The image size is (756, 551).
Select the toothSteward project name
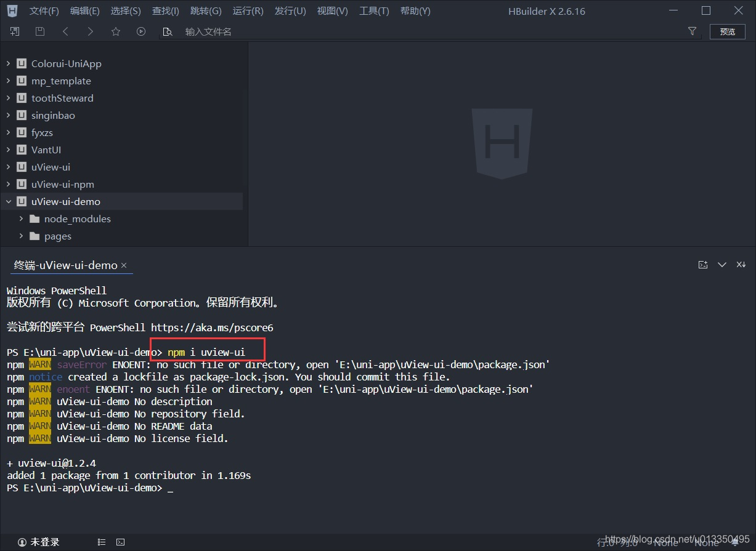pyautogui.click(x=62, y=98)
